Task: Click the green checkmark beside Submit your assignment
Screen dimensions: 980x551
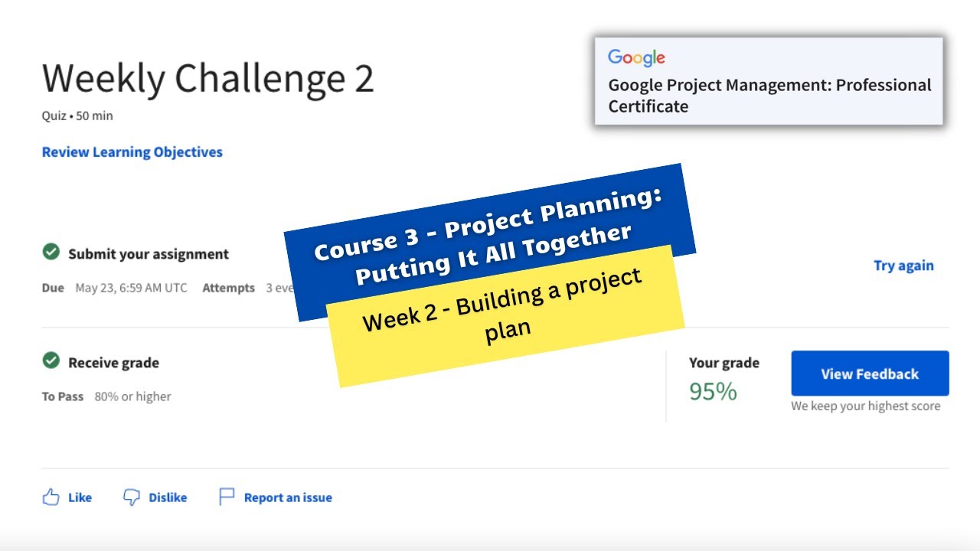Action: tap(51, 252)
